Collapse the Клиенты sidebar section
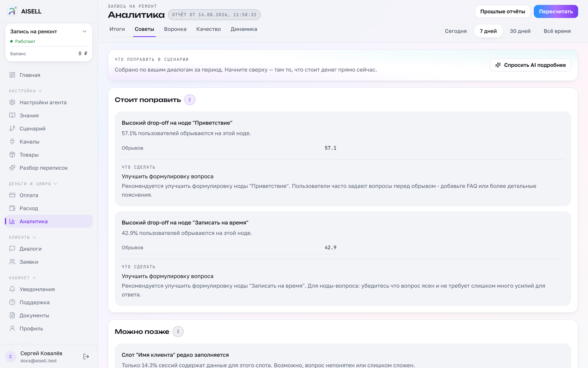588x368 pixels. (23, 237)
